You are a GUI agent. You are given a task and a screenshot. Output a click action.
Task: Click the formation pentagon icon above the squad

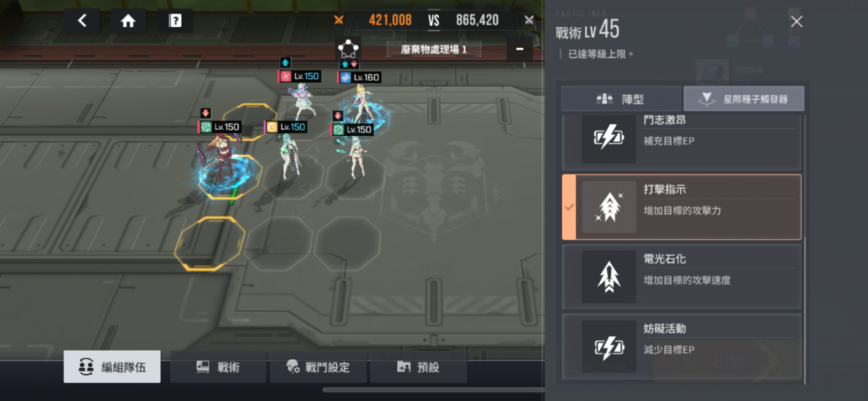[x=348, y=49]
